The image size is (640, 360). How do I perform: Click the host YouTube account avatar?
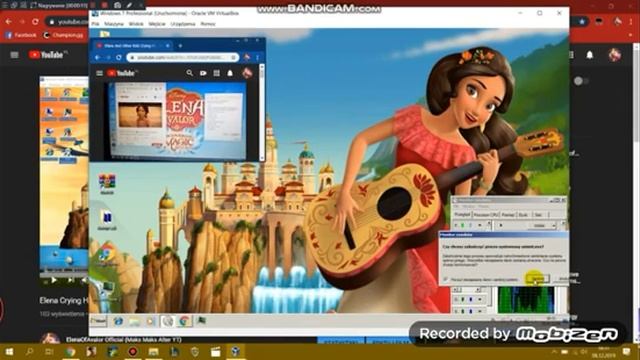(x=615, y=55)
